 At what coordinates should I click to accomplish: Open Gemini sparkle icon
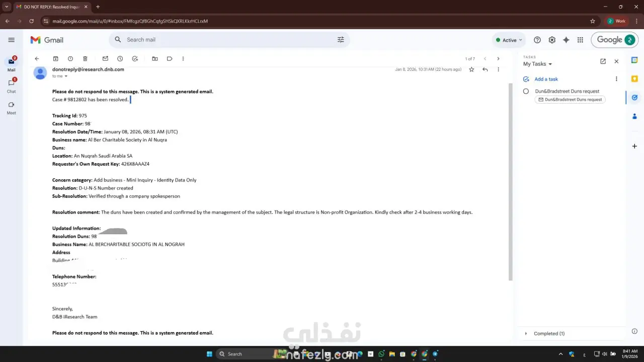(566, 40)
